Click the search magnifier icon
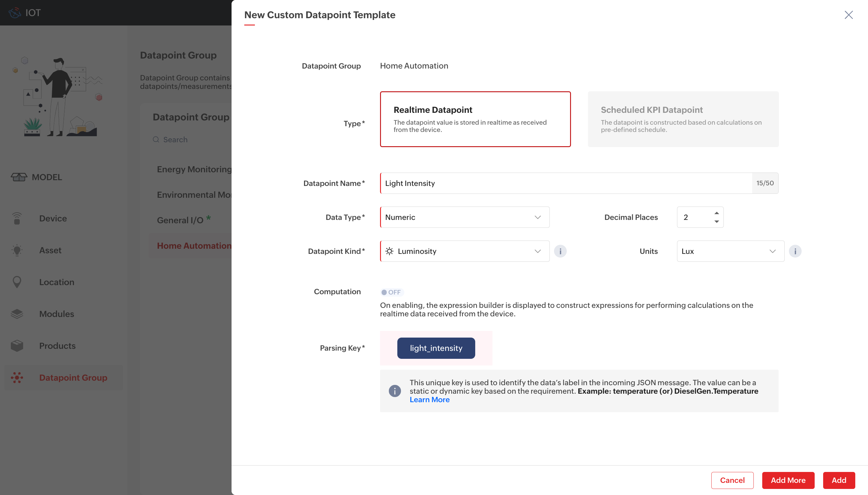868x495 pixels. click(x=156, y=140)
